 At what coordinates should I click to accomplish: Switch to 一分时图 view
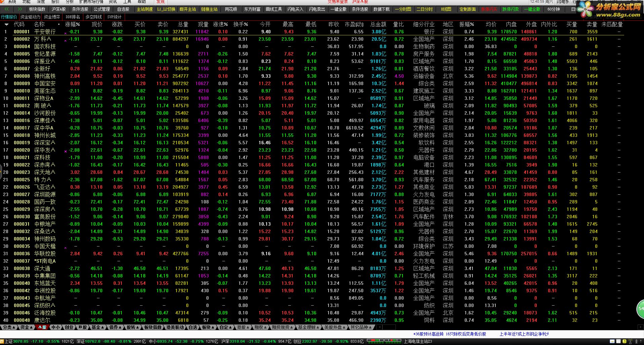point(403,9)
